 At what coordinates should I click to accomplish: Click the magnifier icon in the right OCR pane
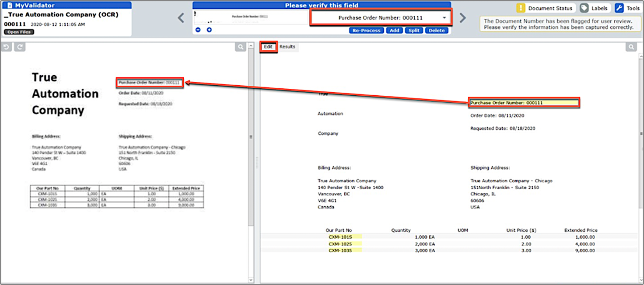point(630,47)
